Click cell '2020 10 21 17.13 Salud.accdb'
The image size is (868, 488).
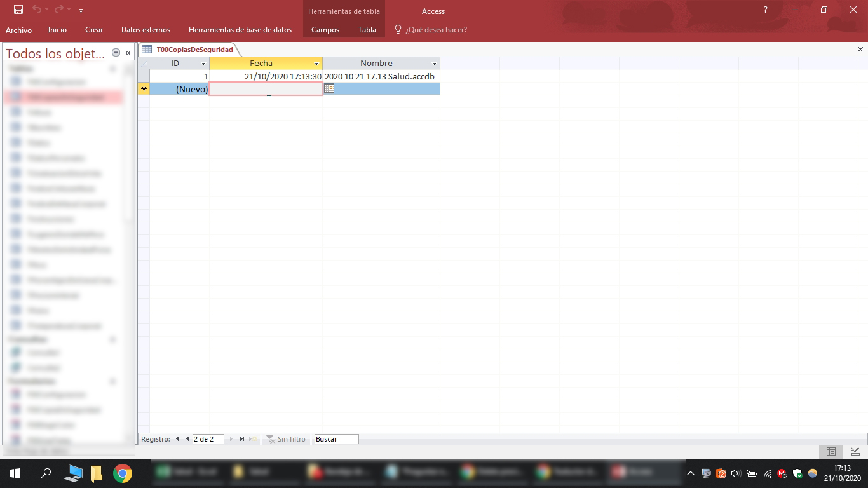point(381,76)
